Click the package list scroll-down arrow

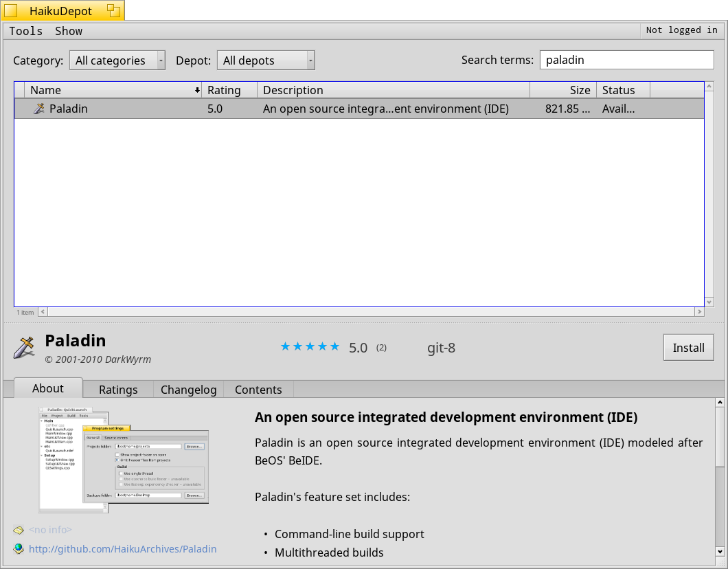click(x=709, y=302)
